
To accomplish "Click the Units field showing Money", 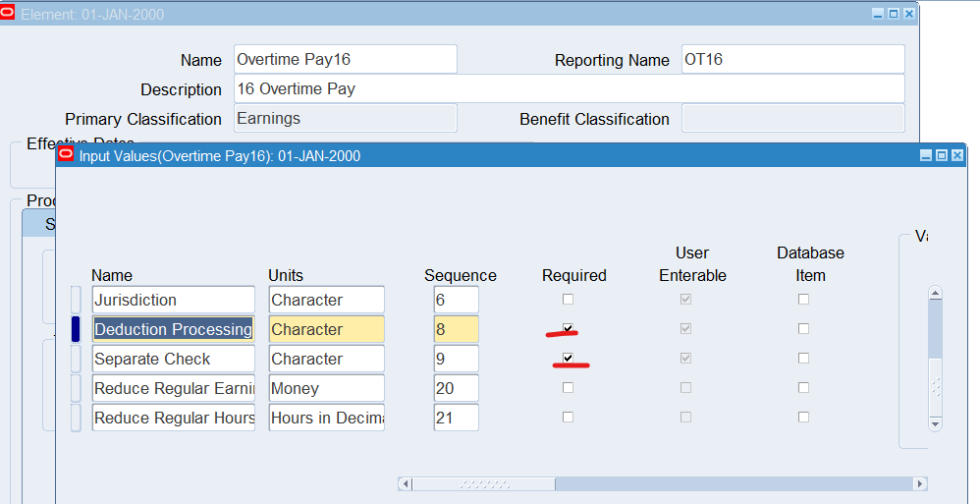I will [326, 388].
